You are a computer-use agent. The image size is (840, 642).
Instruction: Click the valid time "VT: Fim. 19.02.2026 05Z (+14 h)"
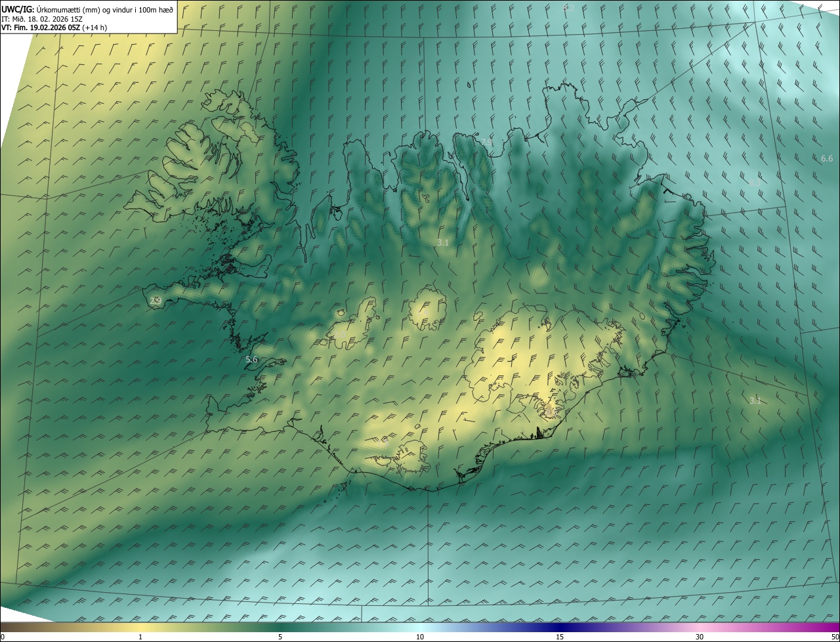54,28
